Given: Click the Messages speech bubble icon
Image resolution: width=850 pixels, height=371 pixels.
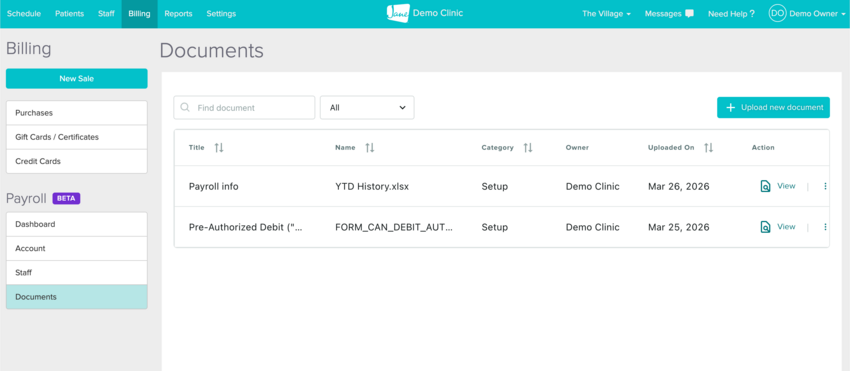Looking at the screenshot, I should [689, 14].
